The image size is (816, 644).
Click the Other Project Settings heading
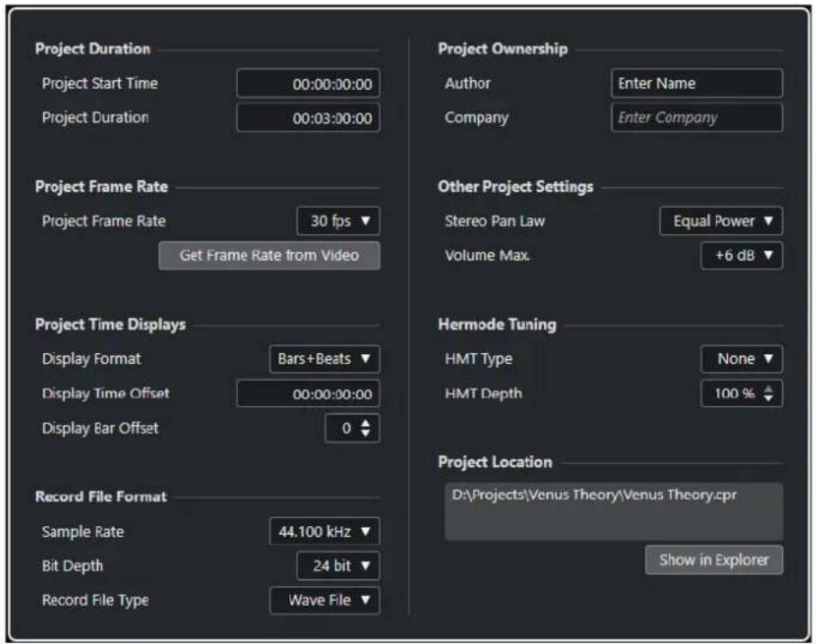(x=515, y=187)
